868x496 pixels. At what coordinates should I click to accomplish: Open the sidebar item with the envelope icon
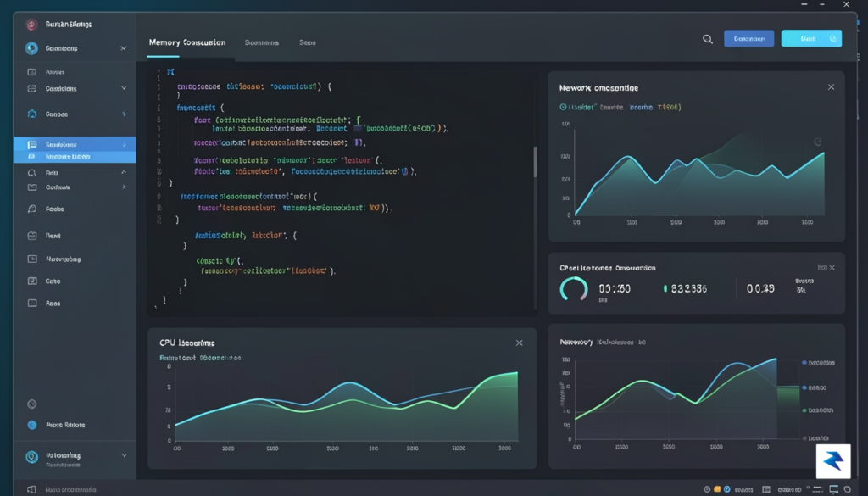click(32, 187)
